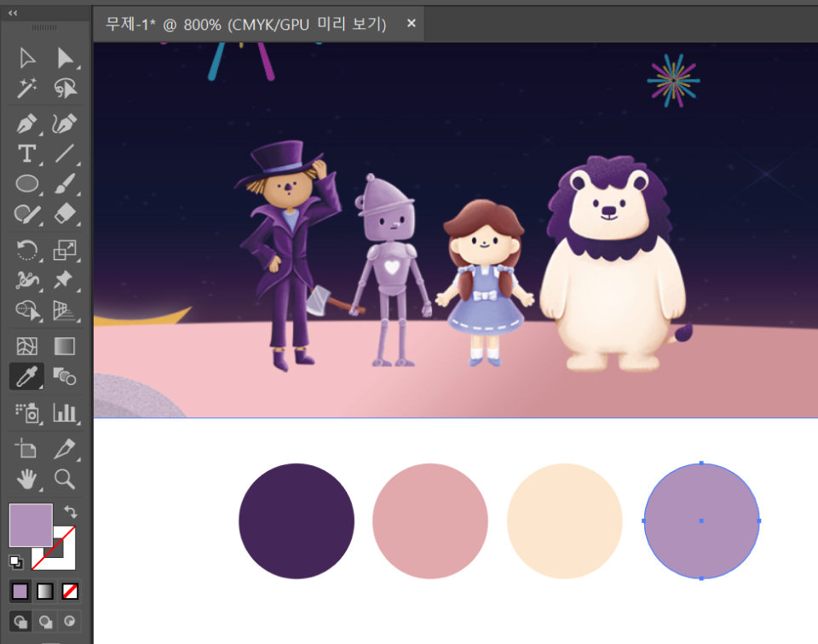Activate the Type tool
This screenshot has height=644, width=818.
click(x=27, y=154)
